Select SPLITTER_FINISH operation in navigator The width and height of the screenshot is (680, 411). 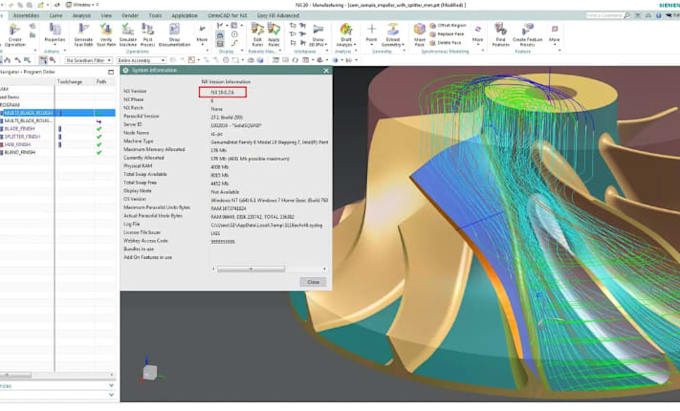click(22, 137)
